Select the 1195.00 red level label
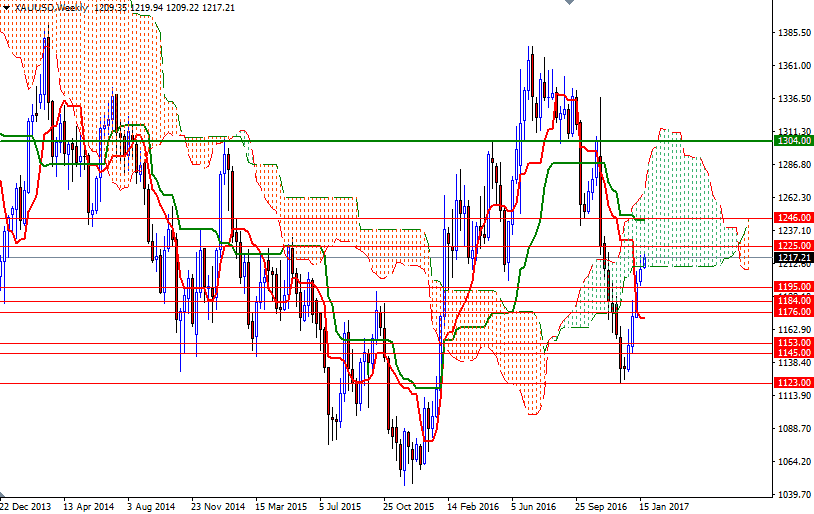814x514 pixels. [792, 287]
